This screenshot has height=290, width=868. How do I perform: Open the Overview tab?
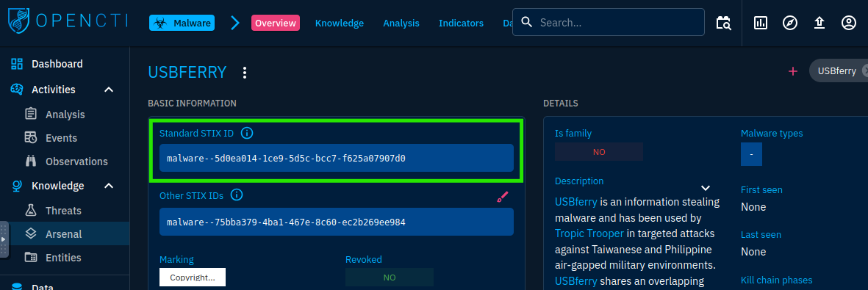coord(275,23)
